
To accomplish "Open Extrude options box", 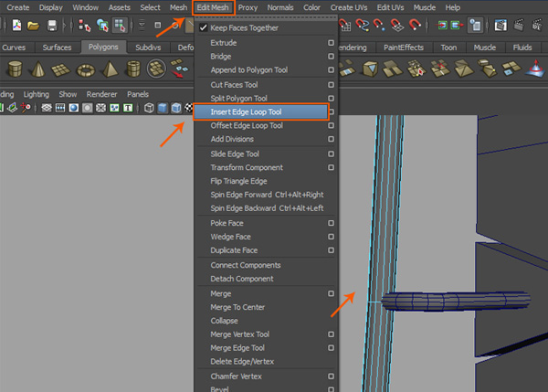I will pyautogui.click(x=331, y=43).
